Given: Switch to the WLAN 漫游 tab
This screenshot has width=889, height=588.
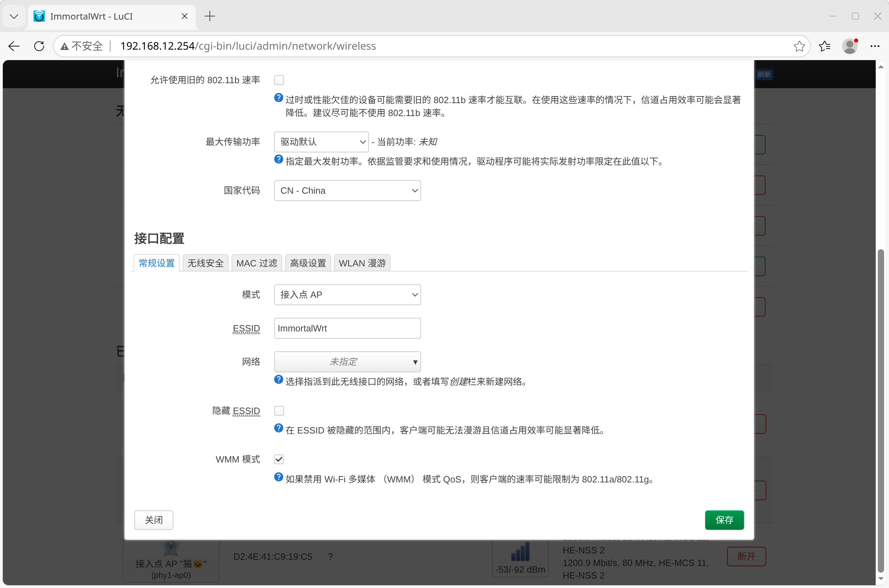Looking at the screenshot, I should [362, 263].
